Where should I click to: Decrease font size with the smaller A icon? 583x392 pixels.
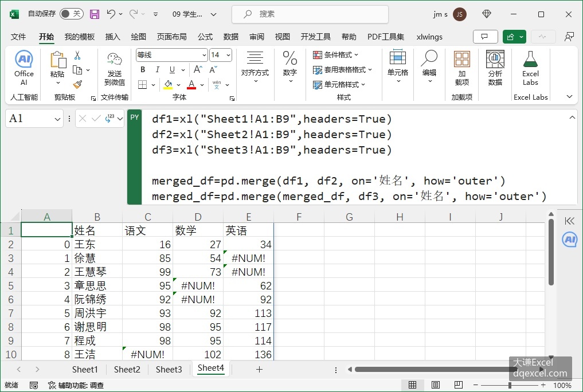tap(213, 69)
